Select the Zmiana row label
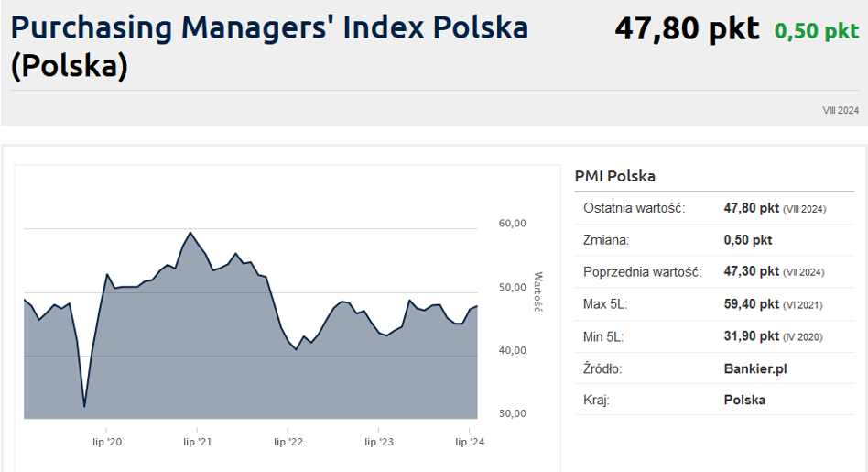Image resolution: width=868 pixels, height=472 pixels. (x=606, y=240)
